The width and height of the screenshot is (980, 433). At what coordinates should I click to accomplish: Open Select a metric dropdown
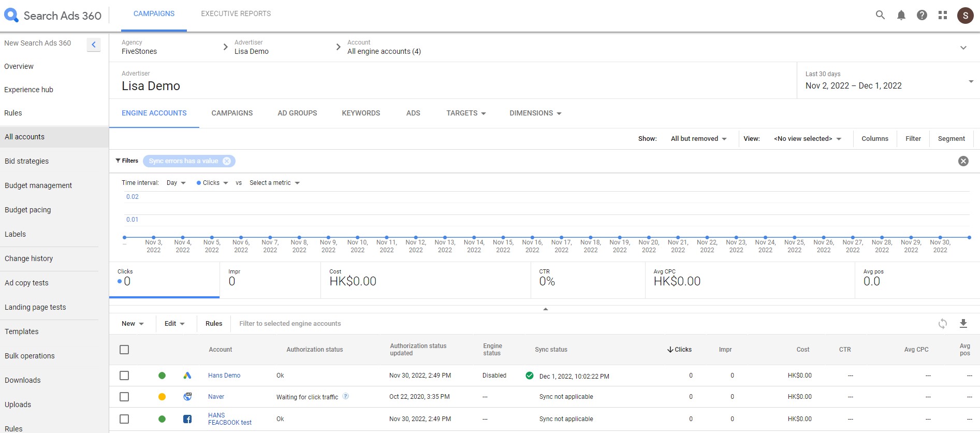[274, 183]
